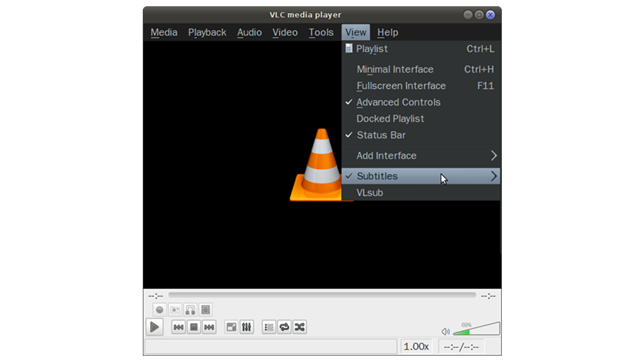Viewport: 644px width, 362px height.
Task: Select VLsub from the View menu
Action: (x=370, y=193)
